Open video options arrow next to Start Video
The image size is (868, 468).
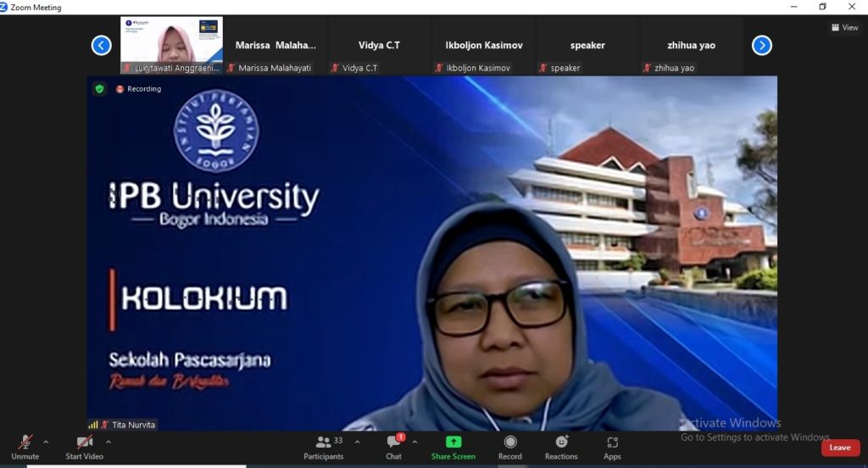point(108,442)
